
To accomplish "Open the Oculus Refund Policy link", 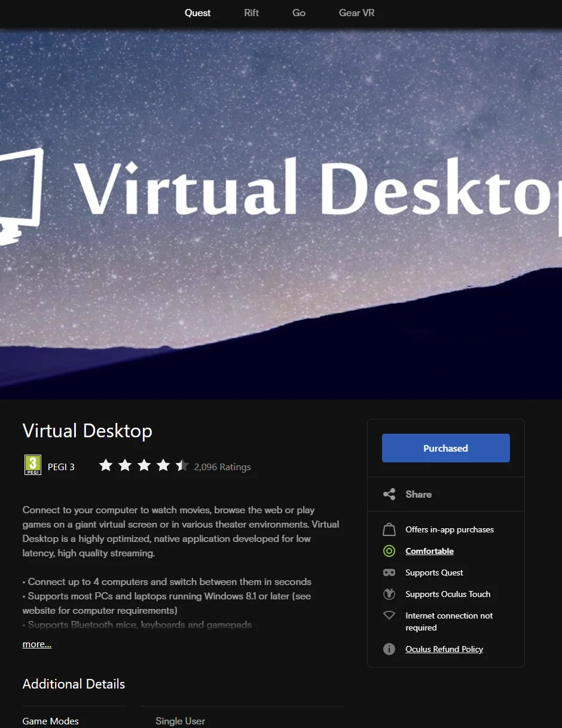I will pyautogui.click(x=444, y=649).
